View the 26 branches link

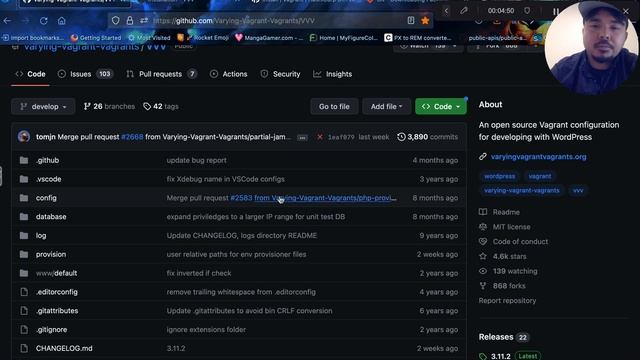pyautogui.click(x=109, y=107)
